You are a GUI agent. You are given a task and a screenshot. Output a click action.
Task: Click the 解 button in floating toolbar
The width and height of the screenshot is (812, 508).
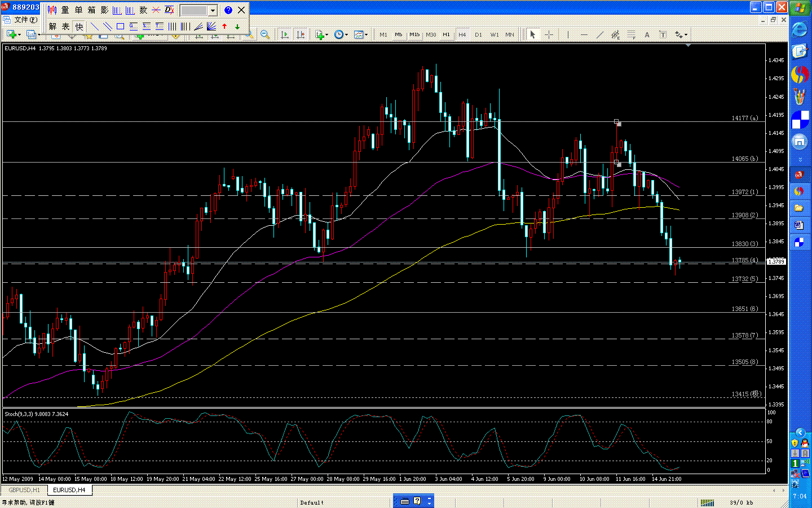52,27
